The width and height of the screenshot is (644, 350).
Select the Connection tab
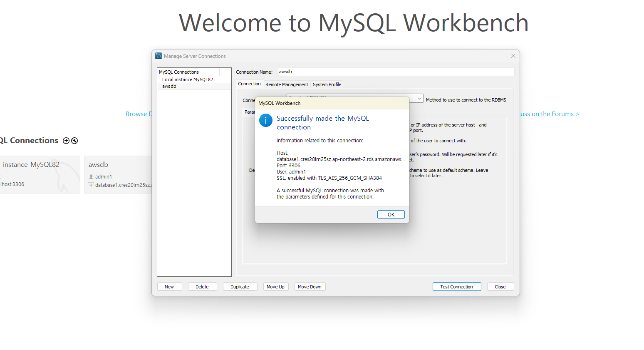point(249,84)
